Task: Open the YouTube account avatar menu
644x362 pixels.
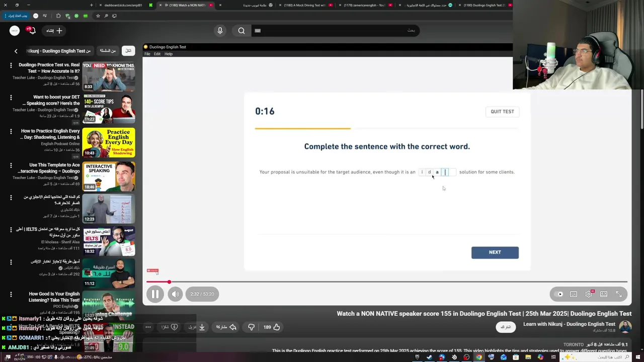Action: tap(14, 31)
